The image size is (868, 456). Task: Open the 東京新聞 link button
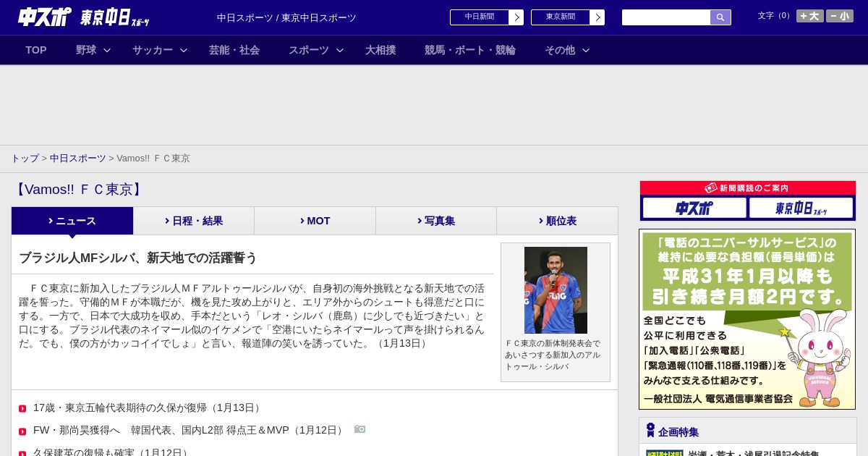point(561,17)
